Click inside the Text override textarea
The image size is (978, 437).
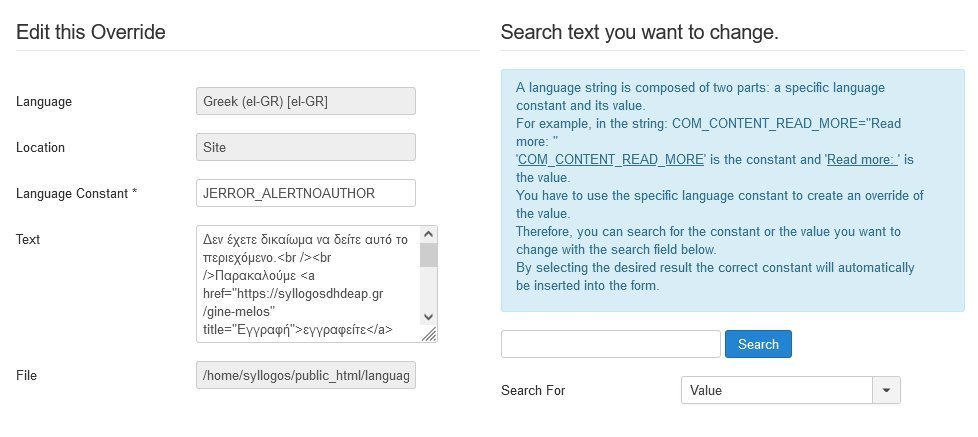(x=306, y=284)
